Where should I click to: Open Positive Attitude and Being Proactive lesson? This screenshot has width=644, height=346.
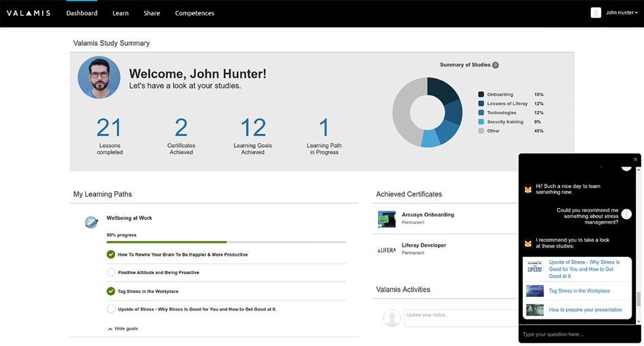point(158,273)
